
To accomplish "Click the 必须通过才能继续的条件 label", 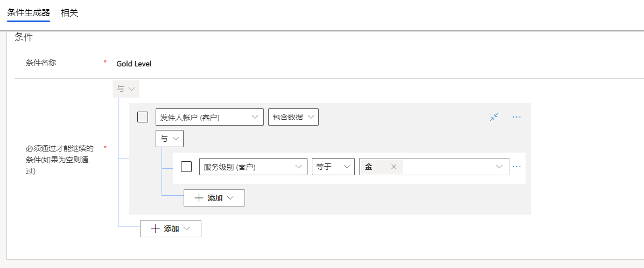I will 60,160.
